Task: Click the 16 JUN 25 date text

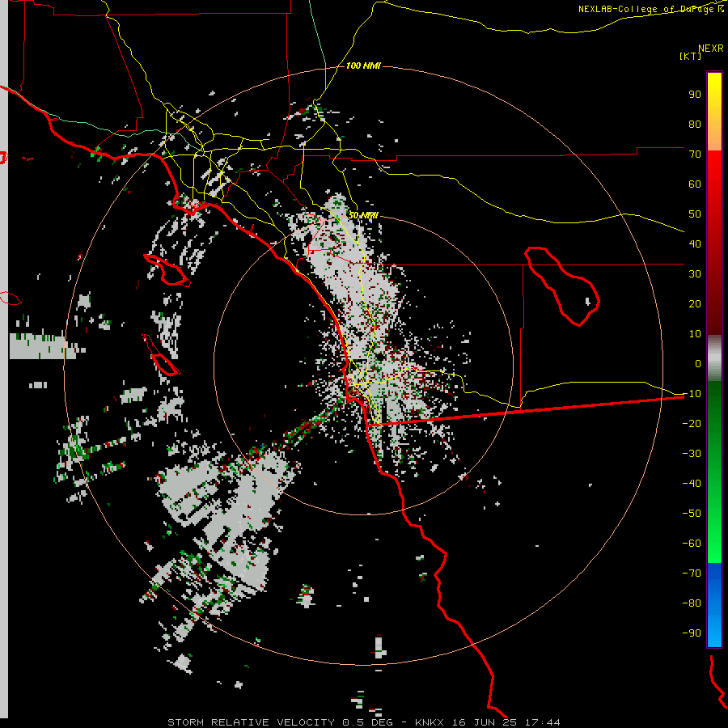Action: tap(484, 722)
